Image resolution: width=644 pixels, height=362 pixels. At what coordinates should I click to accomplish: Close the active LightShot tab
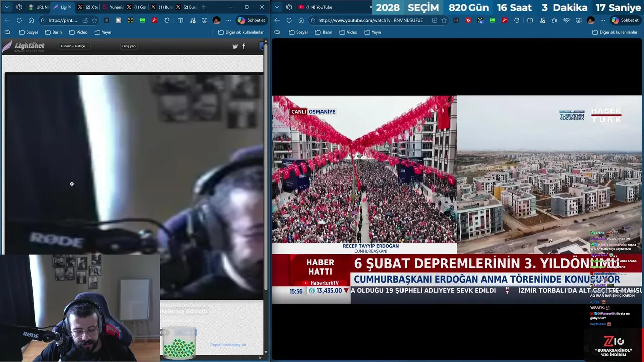coord(70,7)
